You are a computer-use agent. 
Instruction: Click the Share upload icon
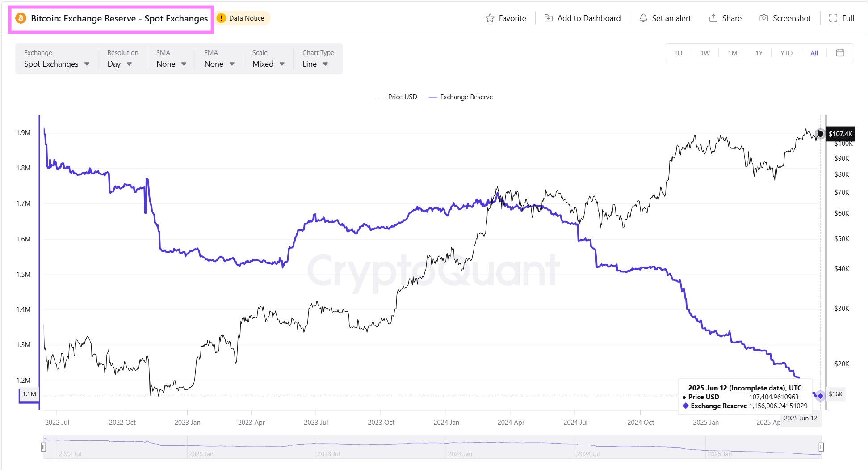(x=713, y=18)
